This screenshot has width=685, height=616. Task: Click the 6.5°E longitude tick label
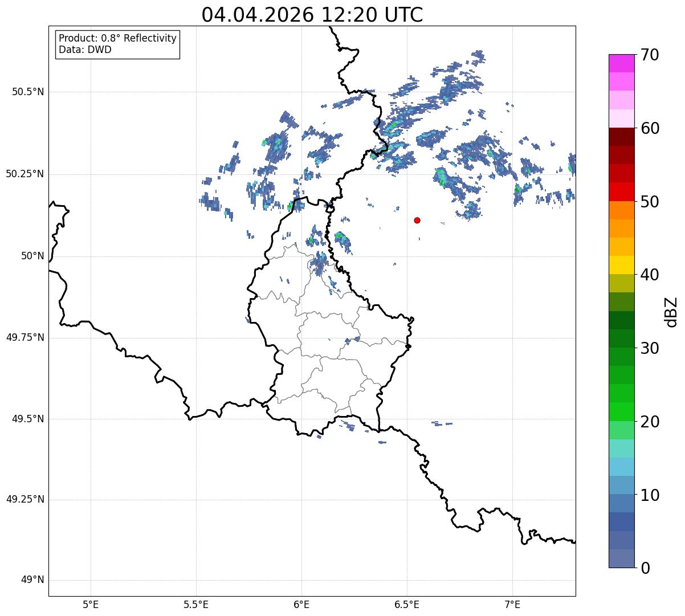point(407,604)
